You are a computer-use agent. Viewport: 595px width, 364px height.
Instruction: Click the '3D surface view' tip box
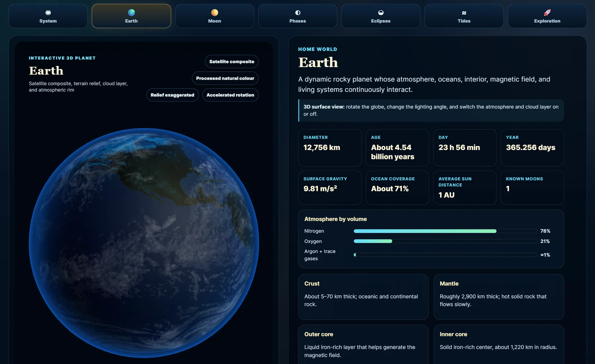431,110
